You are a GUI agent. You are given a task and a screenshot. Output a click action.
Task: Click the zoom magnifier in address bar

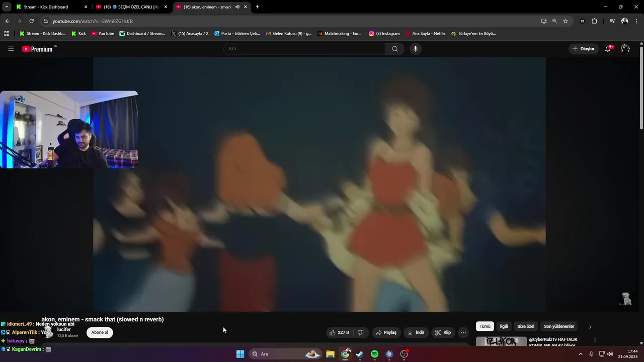point(554,21)
